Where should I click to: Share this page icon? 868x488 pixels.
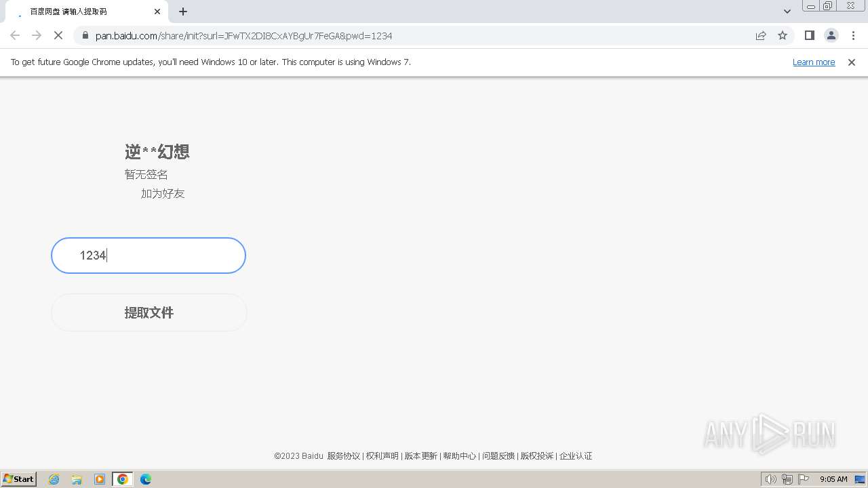click(761, 35)
